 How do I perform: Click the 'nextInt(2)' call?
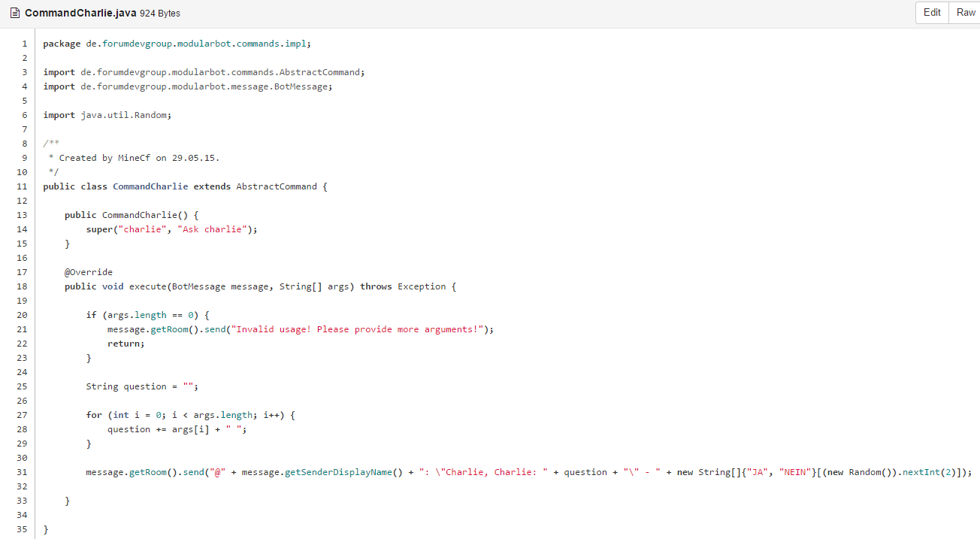[929, 472]
